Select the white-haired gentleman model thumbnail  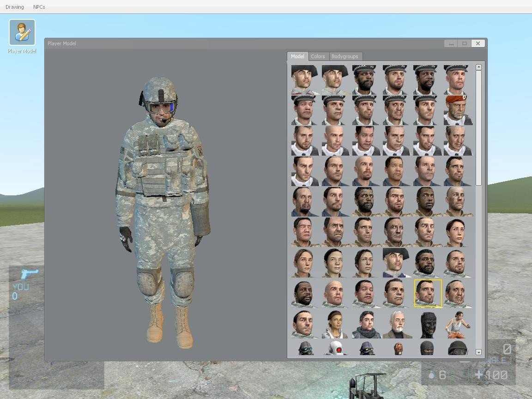click(396, 323)
